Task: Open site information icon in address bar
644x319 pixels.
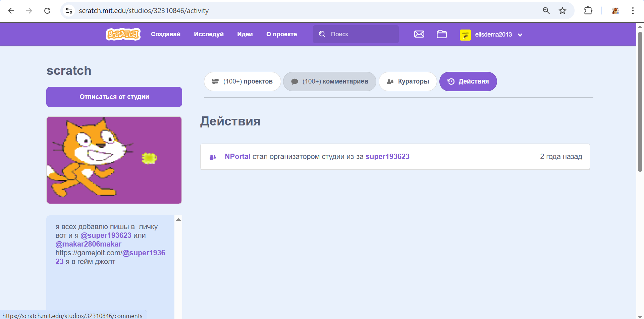Action: (x=69, y=11)
